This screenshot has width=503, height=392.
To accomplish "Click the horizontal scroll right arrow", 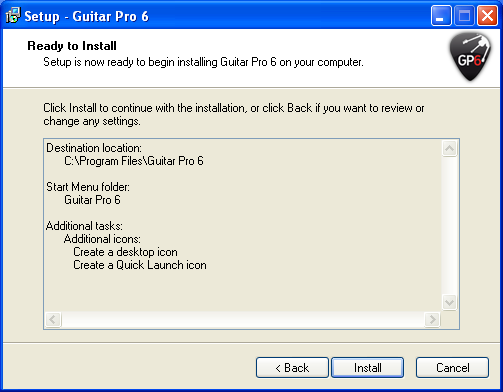I will [432, 320].
